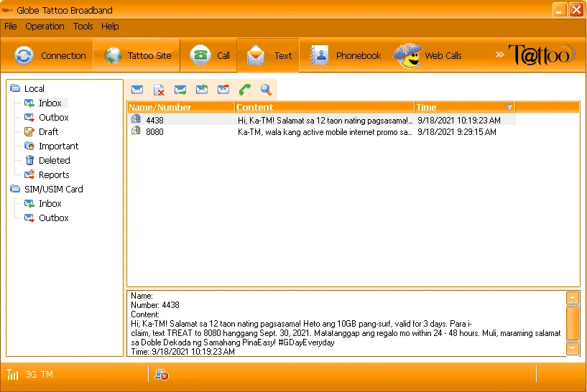The width and height of the screenshot is (587, 392).
Task: Click the Time column sort arrow
Action: (x=509, y=108)
